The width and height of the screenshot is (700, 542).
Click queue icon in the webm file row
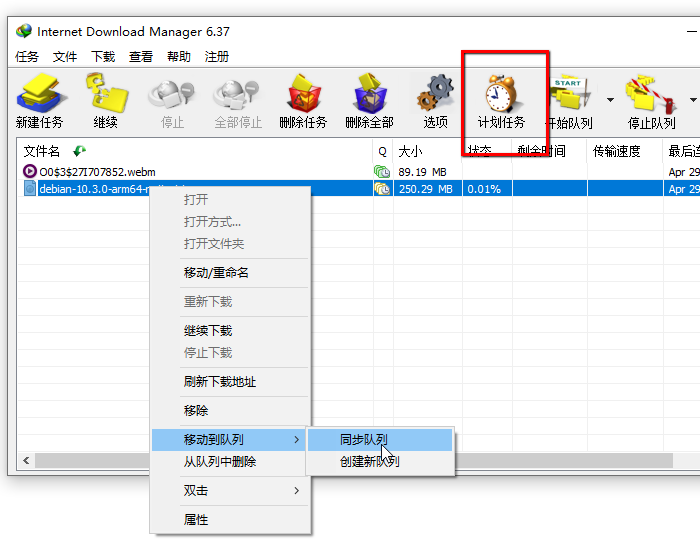[x=382, y=172]
